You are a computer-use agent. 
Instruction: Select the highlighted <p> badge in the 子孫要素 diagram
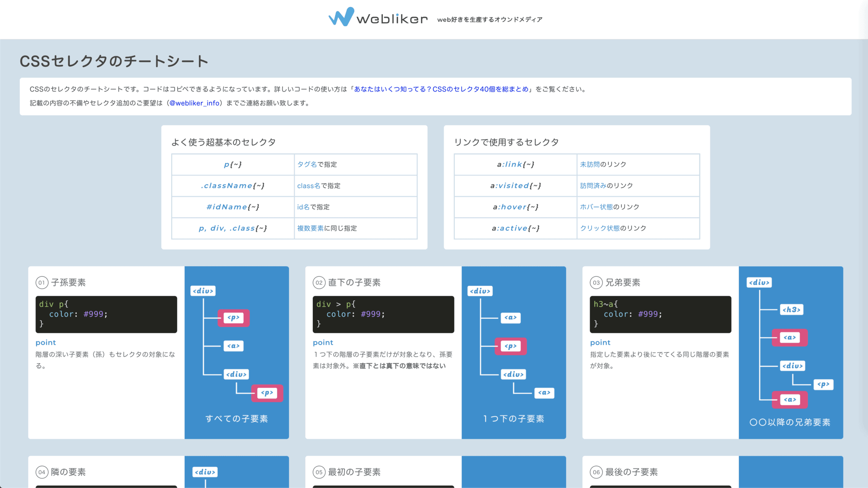234,318
